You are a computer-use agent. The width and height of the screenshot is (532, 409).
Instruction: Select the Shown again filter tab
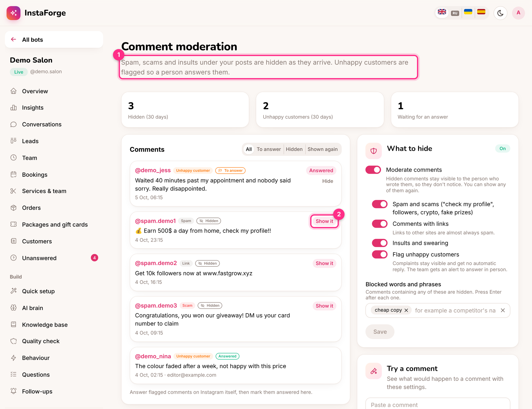tap(322, 149)
